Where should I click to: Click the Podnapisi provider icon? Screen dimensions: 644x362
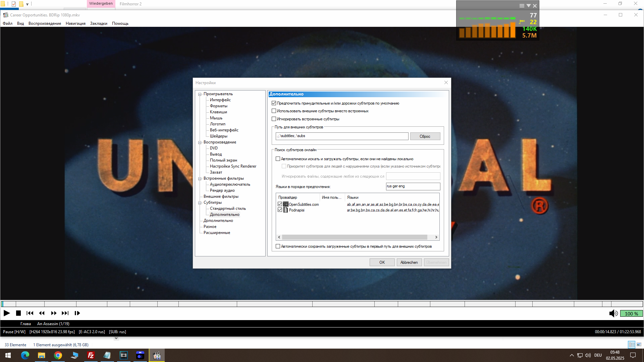click(286, 210)
